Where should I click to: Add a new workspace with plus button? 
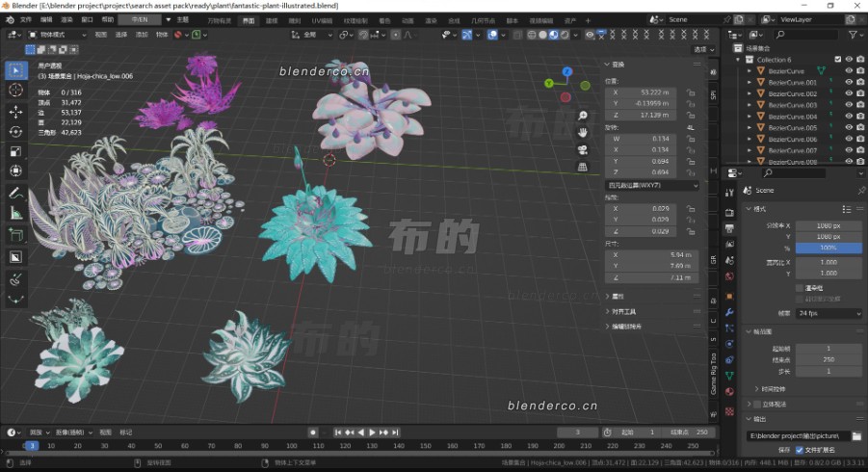(x=588, y=20)
